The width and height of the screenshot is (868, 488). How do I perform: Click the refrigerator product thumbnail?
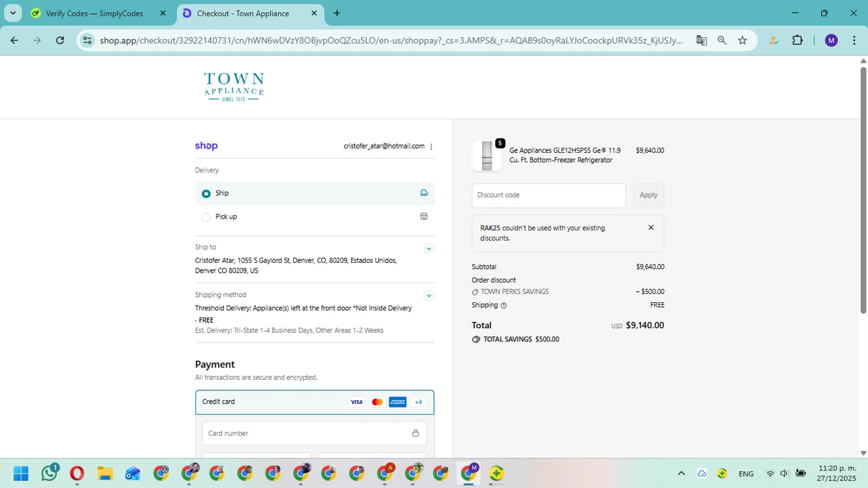pyautogui.click(x=487, y=156)
